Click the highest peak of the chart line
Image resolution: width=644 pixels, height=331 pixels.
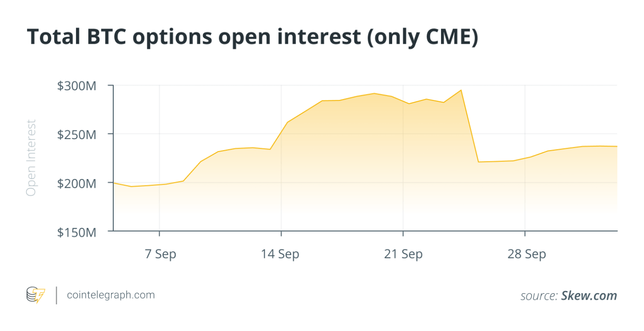click(x=461, y=90)
